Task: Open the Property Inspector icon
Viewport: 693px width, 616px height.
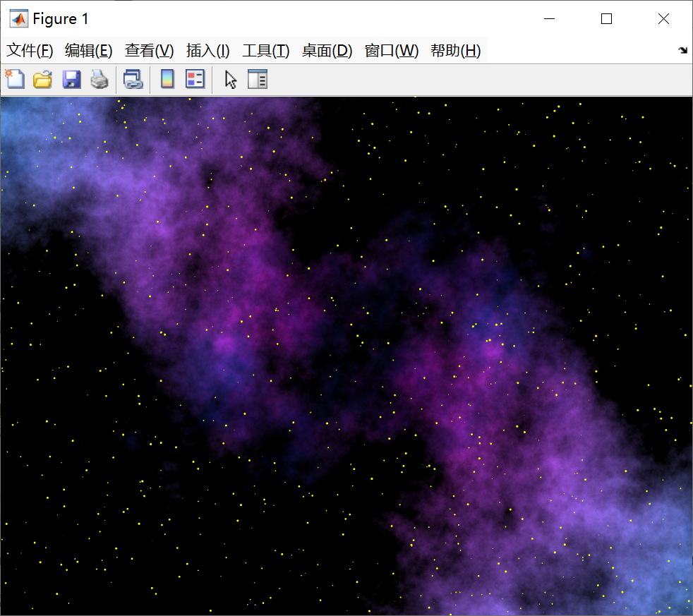Action: (258, 80)
